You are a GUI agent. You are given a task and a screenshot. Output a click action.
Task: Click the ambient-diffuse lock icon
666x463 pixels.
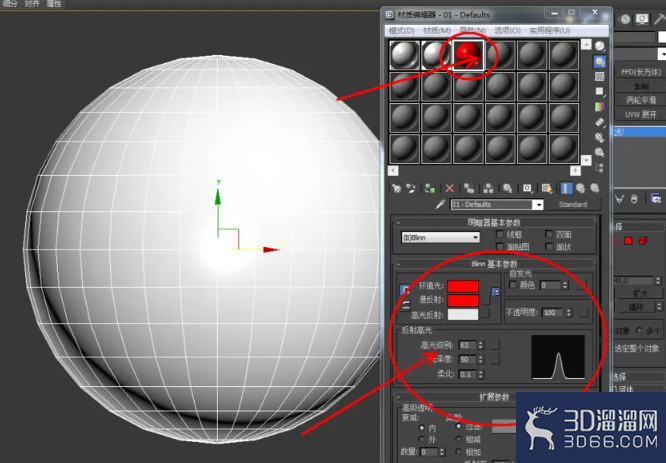405,290
